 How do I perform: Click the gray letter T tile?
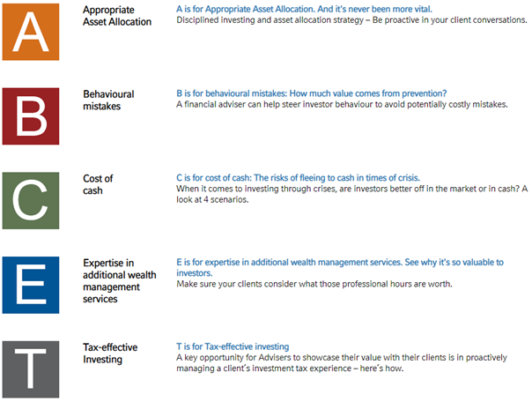[x=31, y=369]
